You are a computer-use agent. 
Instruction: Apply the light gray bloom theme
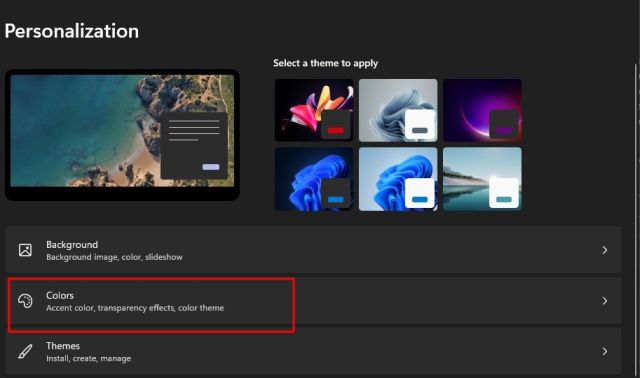pos(398,110)
